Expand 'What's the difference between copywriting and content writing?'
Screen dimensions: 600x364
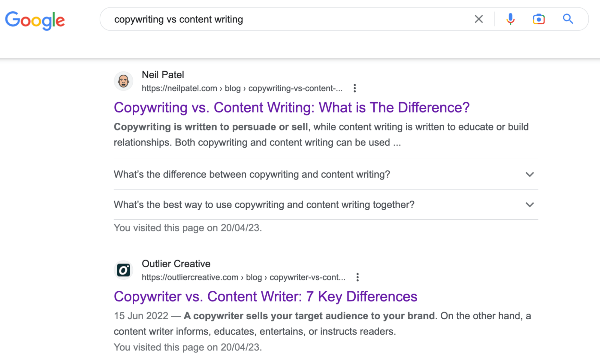(x=252, y=174)
